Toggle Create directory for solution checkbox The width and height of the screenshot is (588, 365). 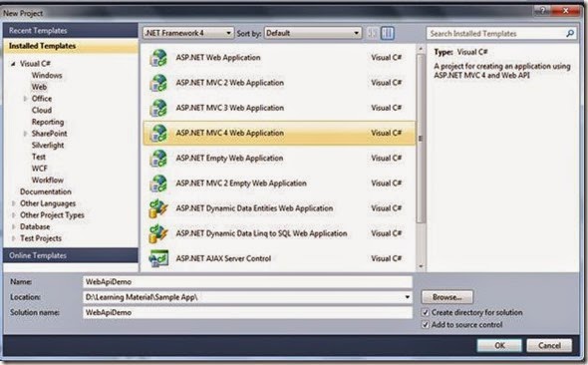(426, 312)
